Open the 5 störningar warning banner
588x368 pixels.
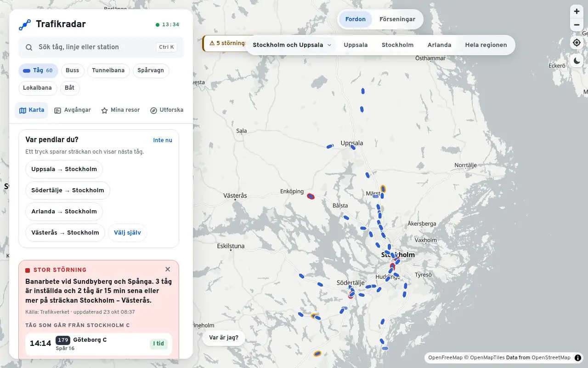pos(226,43)
